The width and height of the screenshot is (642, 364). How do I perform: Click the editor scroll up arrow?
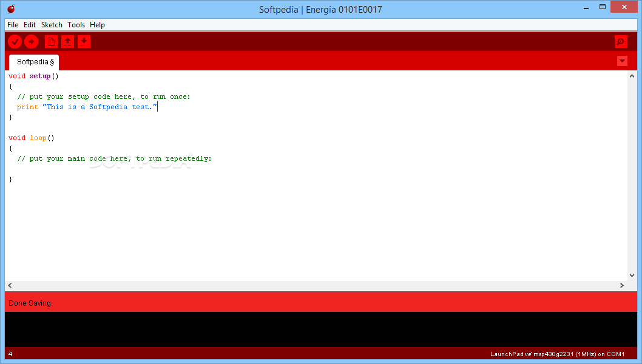point(632,76)
